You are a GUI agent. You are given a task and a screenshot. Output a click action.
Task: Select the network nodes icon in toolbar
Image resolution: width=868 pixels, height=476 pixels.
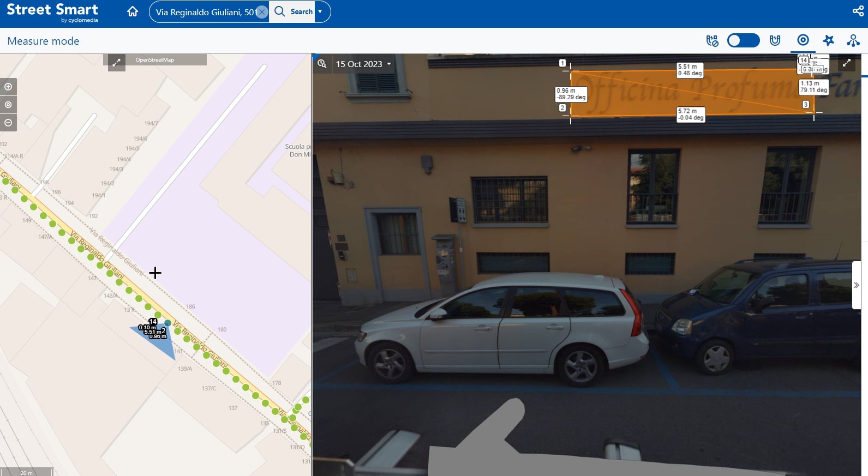(853, 40)
